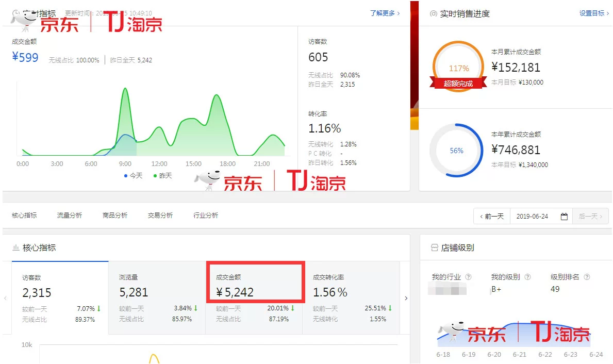613x364 pixels.
Task: Open the 行业分析 tab
Action: (205, 216)
